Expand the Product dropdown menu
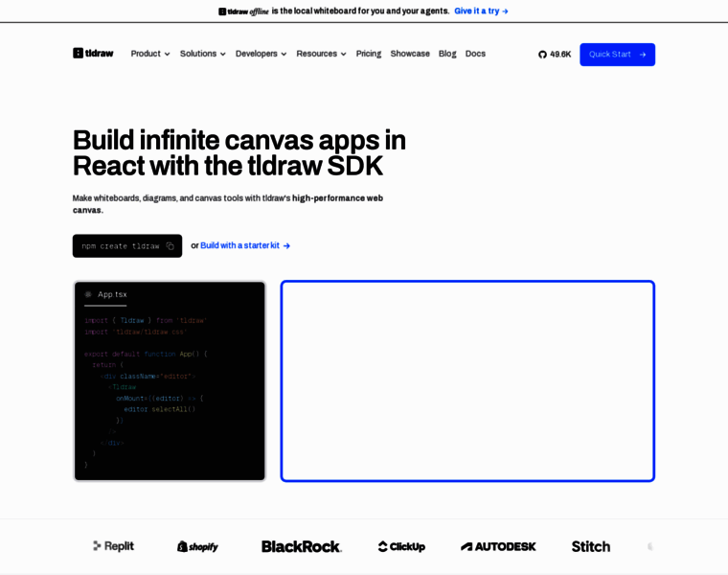728x575 pixels. [x=150, y=54]
